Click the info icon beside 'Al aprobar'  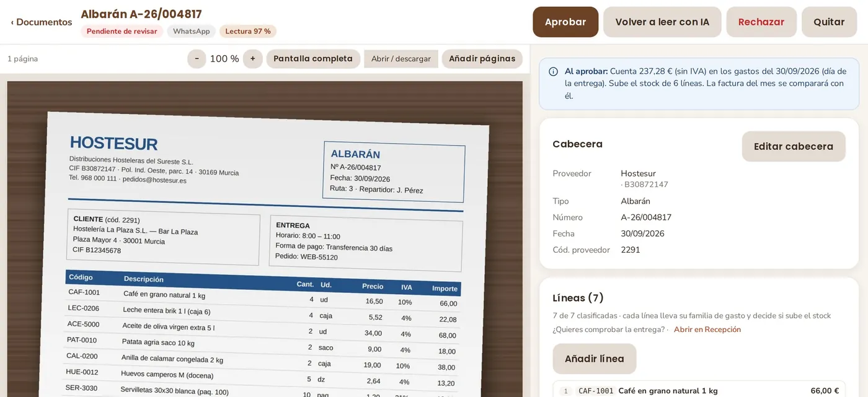pos(554,72)
